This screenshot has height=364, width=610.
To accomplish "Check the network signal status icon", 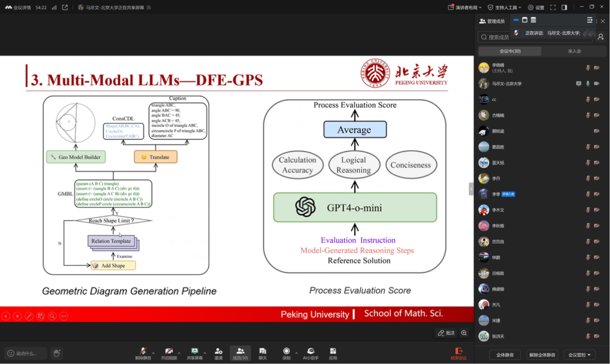I will pyautogui.click(x=54, y=7).
